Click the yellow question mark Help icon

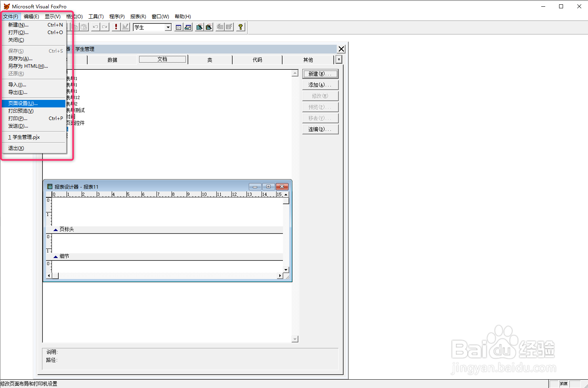241,27
